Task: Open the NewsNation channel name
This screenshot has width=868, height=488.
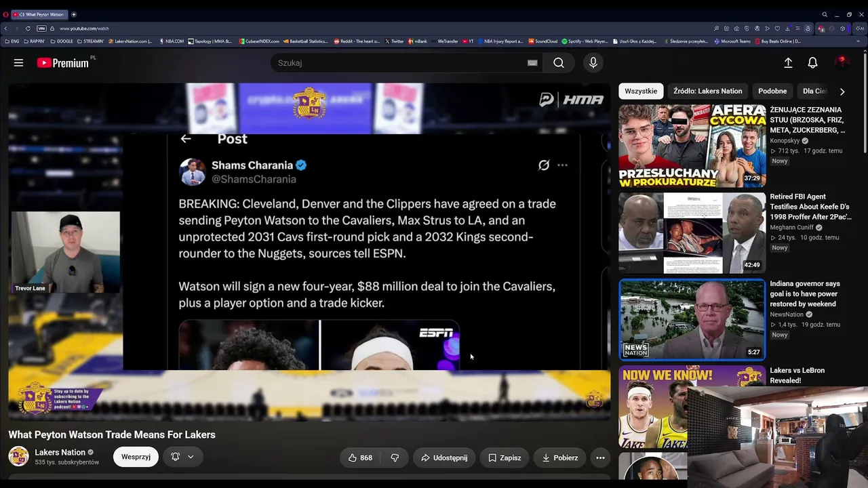Action: (x=787, y=314)
